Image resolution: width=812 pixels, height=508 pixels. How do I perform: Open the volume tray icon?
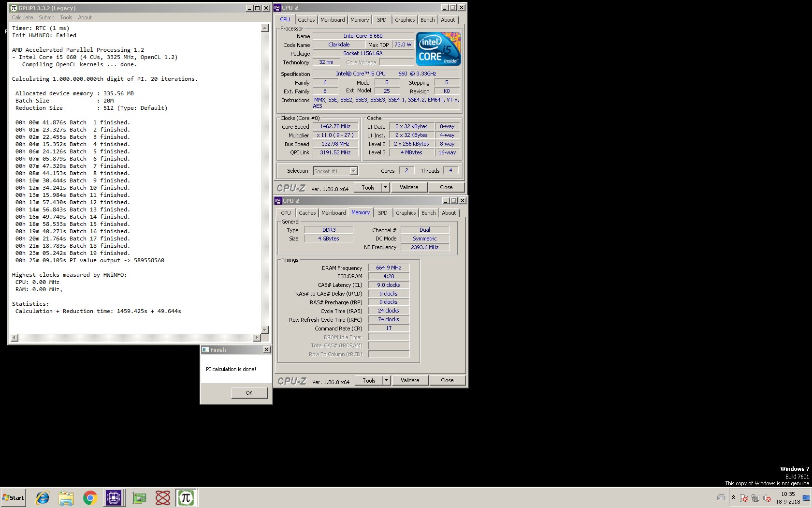point(767,498)
